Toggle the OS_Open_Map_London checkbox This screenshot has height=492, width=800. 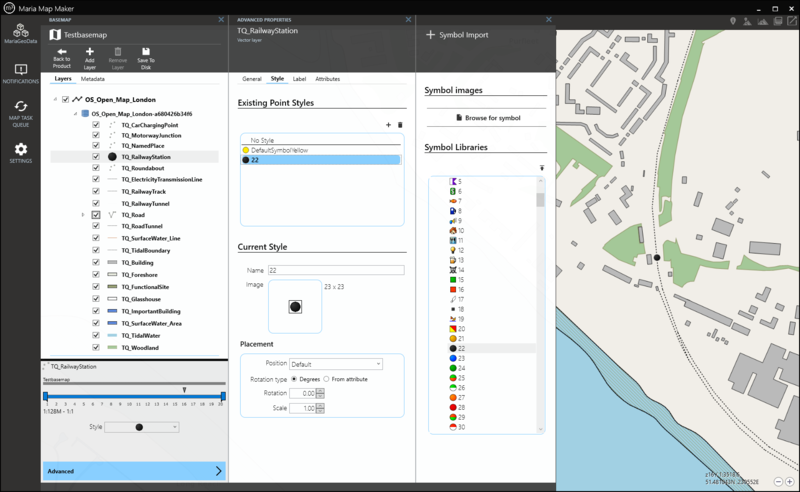[65, 100]
